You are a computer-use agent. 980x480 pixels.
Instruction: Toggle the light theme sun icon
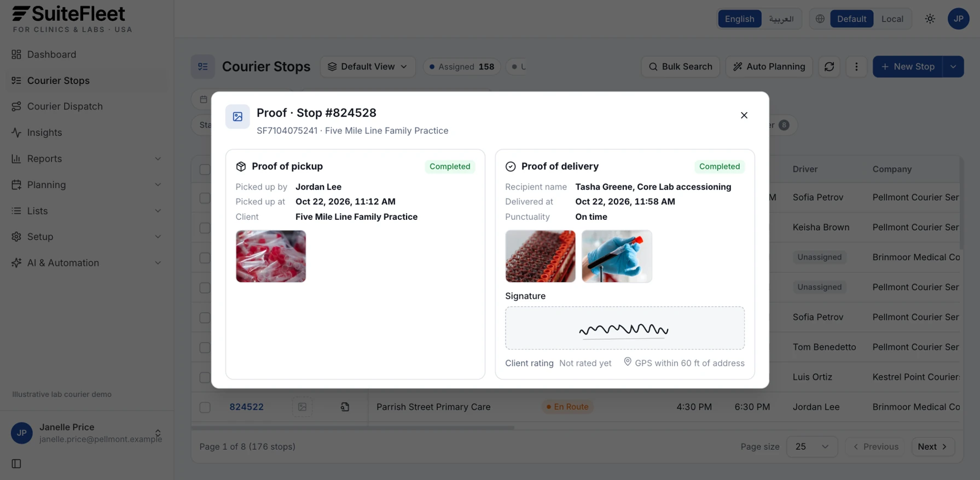930,19
